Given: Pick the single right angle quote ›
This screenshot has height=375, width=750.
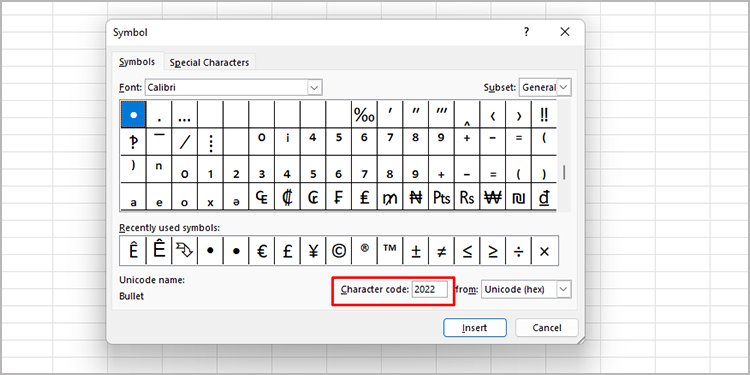Looking at the screenshot, I should (518, 114).
